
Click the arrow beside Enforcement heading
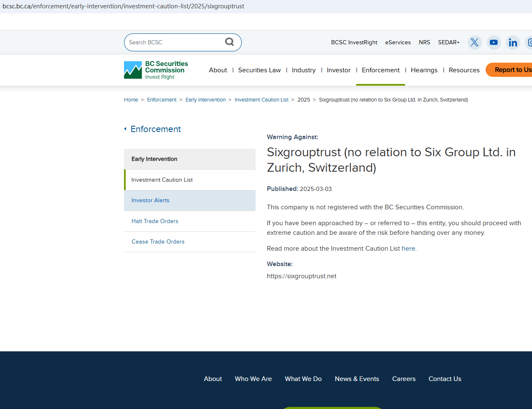point(125,129)
